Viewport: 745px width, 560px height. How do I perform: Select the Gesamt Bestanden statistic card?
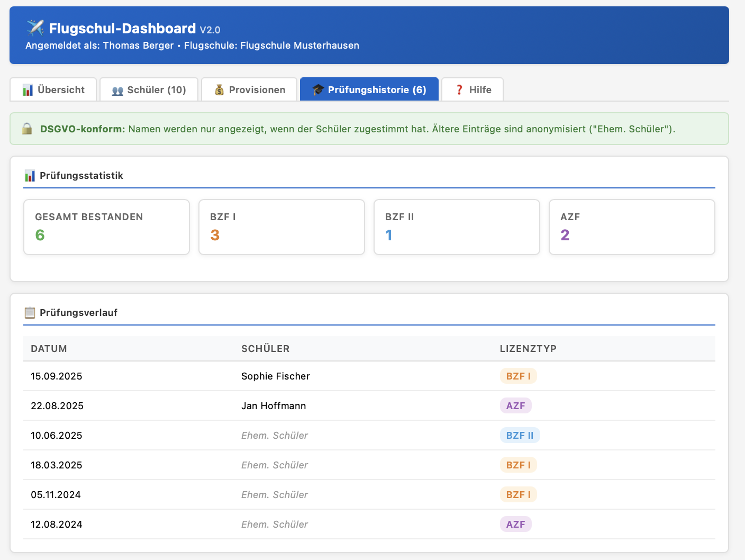tap(106, 227)
